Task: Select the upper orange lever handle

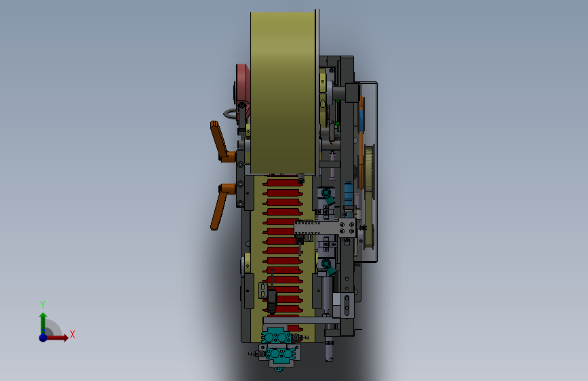Action: tap(222, 142)
